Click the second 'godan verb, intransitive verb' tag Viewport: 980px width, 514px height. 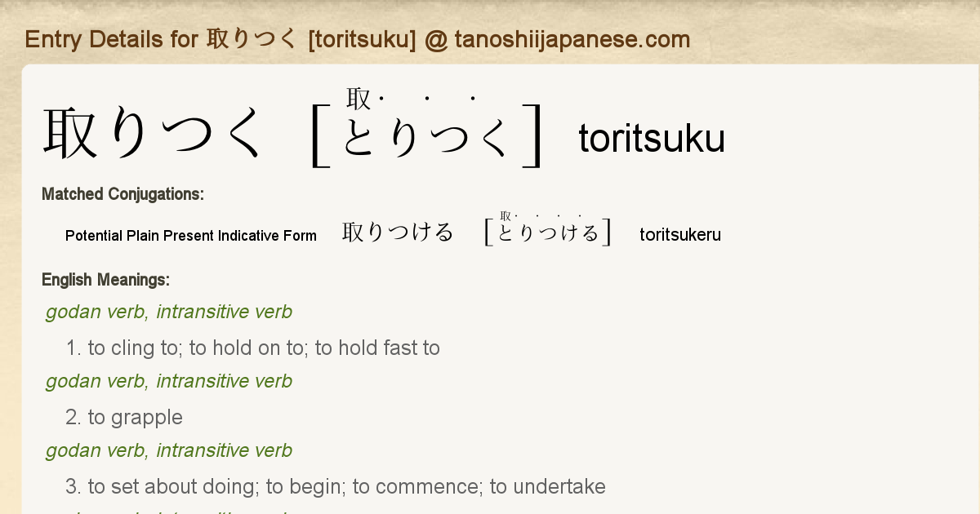169,381
